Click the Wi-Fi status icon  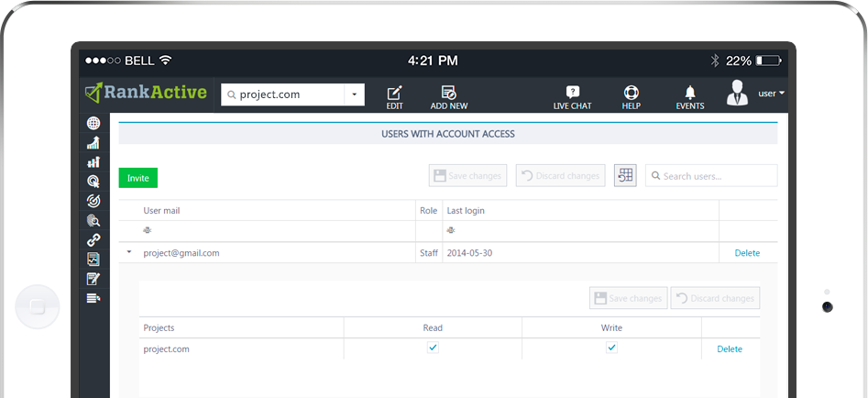coord(165,60)
